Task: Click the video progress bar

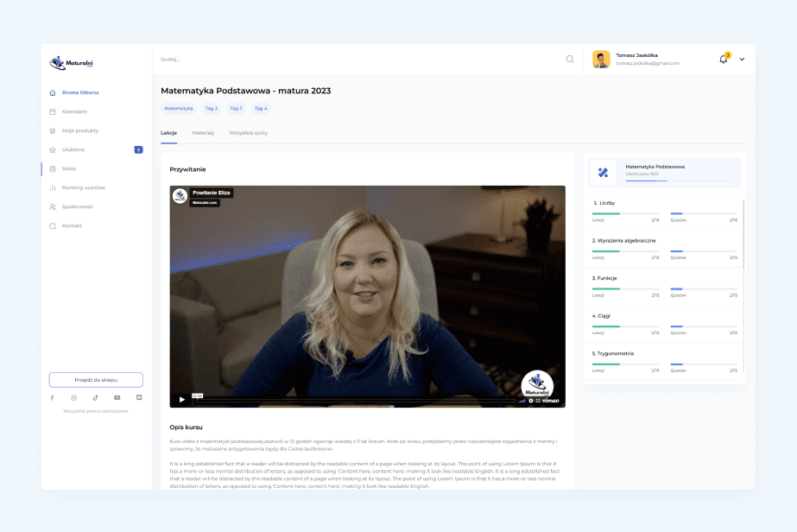Action: point(356,401)
